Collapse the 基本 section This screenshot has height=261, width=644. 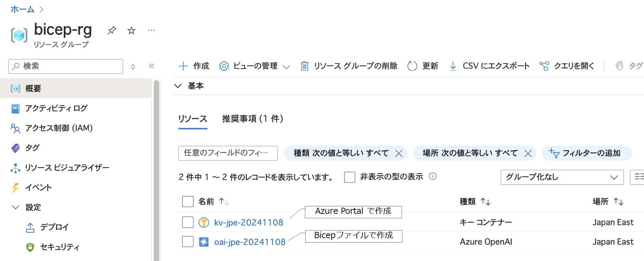point(178,86)
